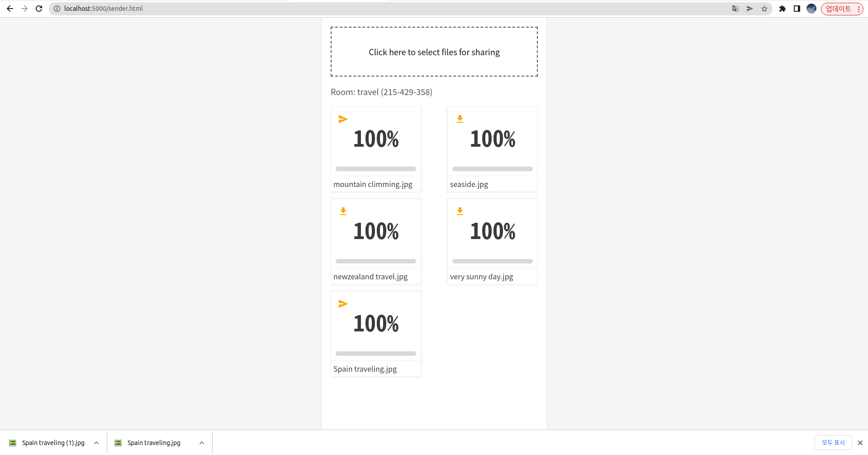Click progress bar of seaside.jpg
The height and width of the screenshot is (455, 868).
[x=493, y=169]
